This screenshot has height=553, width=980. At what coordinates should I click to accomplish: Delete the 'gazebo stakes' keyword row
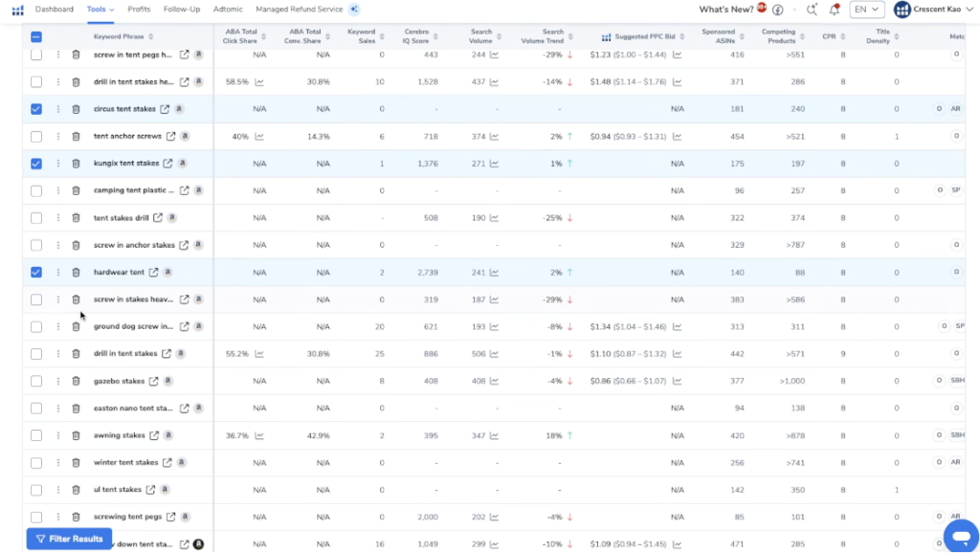click(76, 382)
